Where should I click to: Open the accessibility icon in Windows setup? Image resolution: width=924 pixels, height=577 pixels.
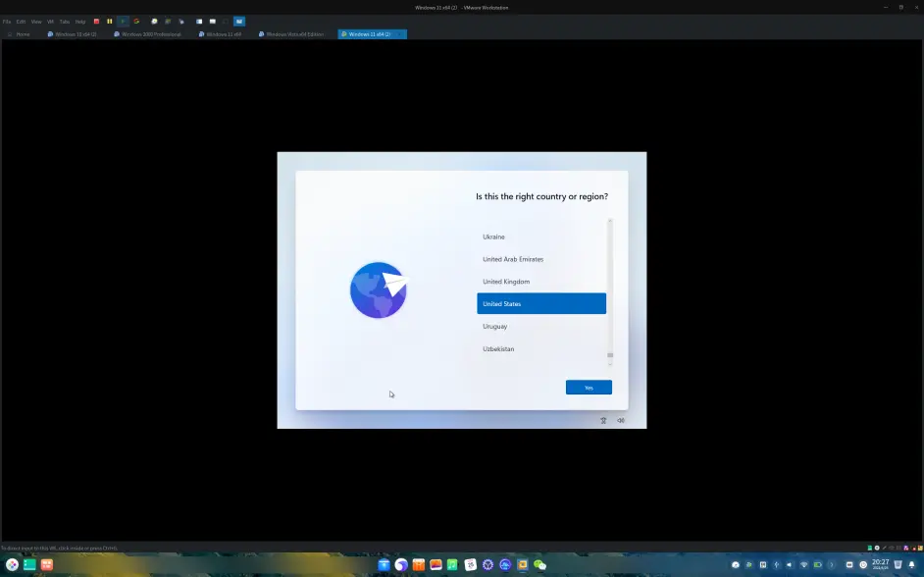click(x=603, y=420)
